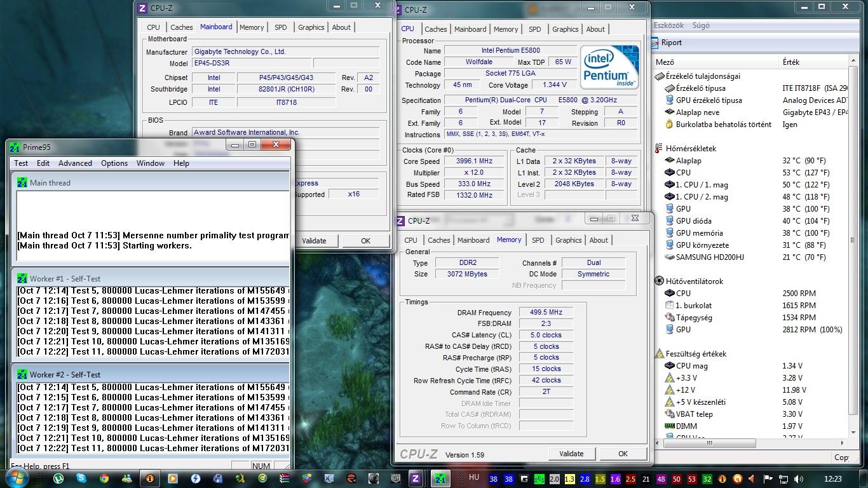Click the Worker #1 Self-Test window icon

pyautogui.click(x=22, y=278)
